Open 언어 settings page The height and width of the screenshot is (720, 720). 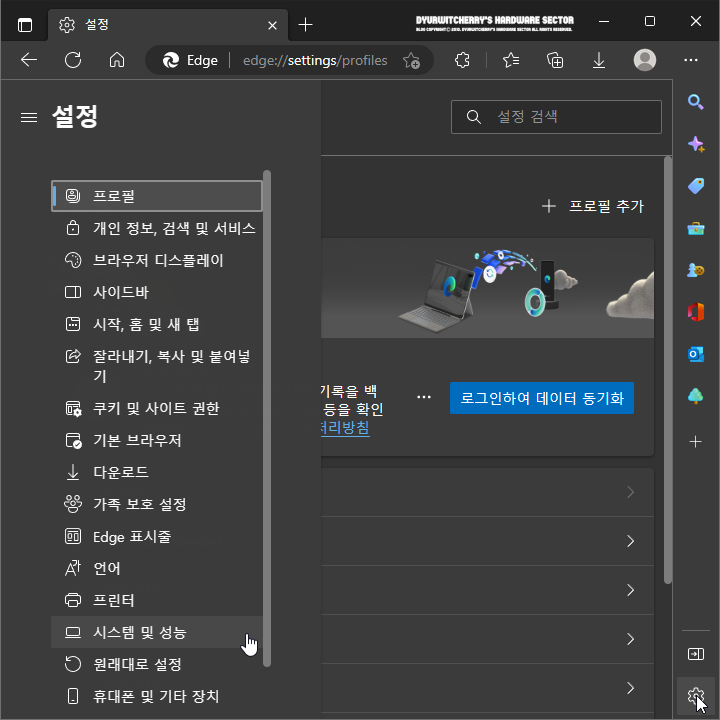pyautogui.click(x=157, y=568)
